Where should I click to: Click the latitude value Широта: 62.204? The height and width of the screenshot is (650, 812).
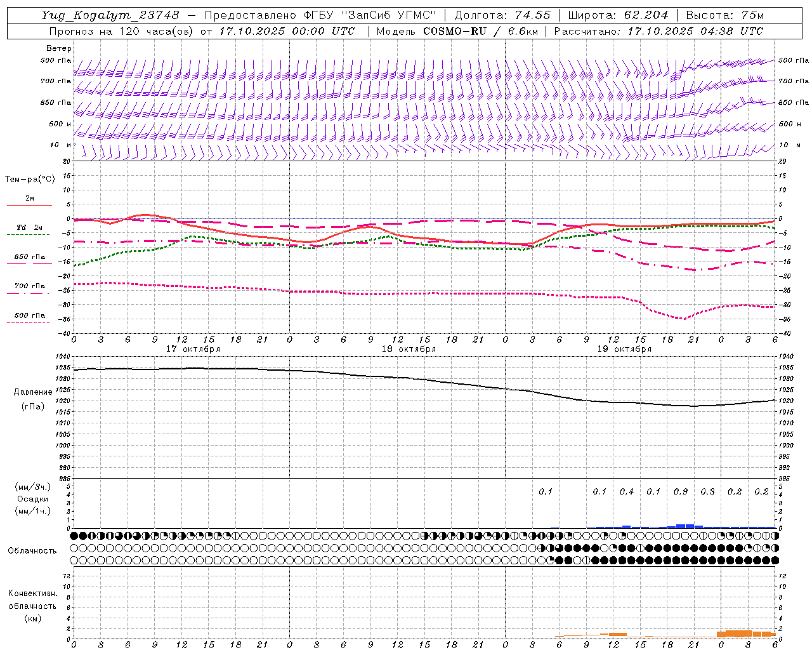pos(618,15)
